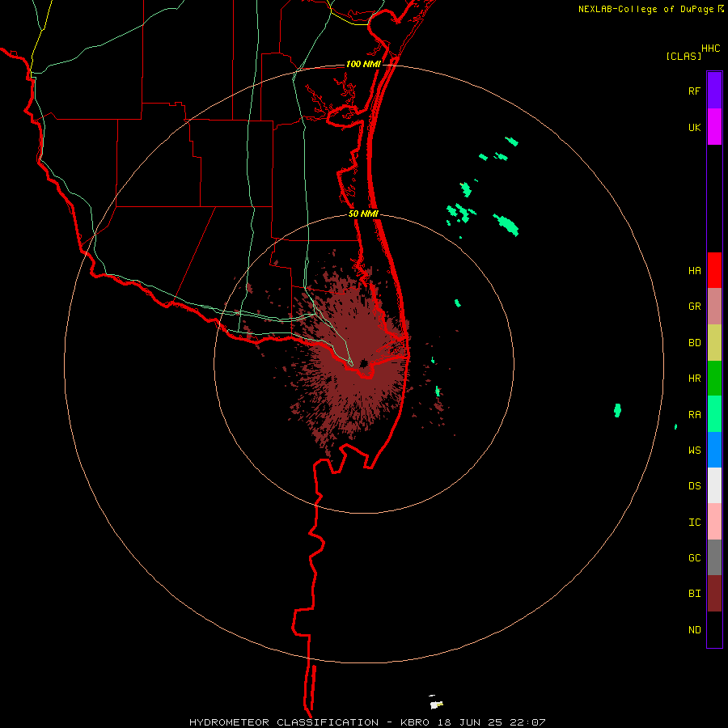Screen dimensions: 728x728
Task: Click the 100 NMI range ring label
Action: click(x=363, y=64)
